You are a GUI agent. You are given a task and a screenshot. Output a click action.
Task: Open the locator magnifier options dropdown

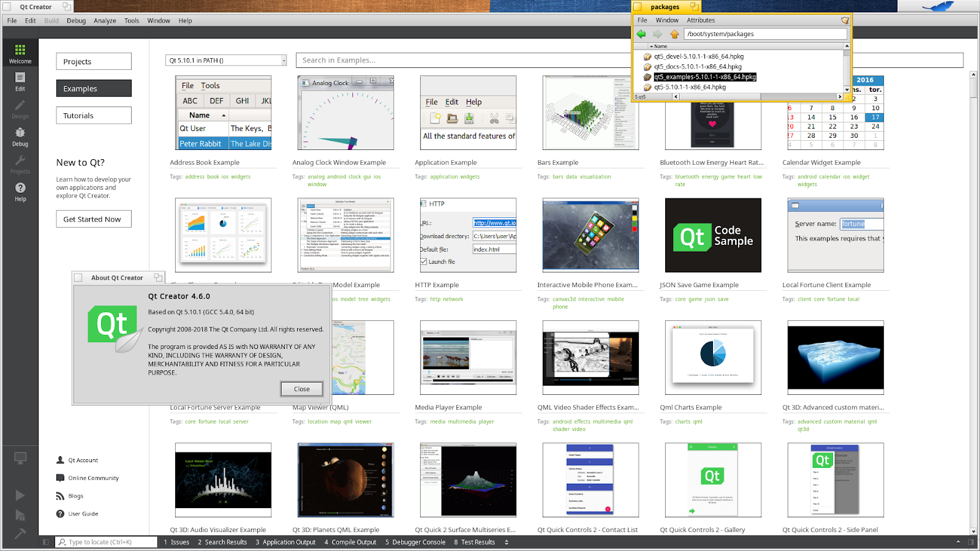[x=62, y=542]
